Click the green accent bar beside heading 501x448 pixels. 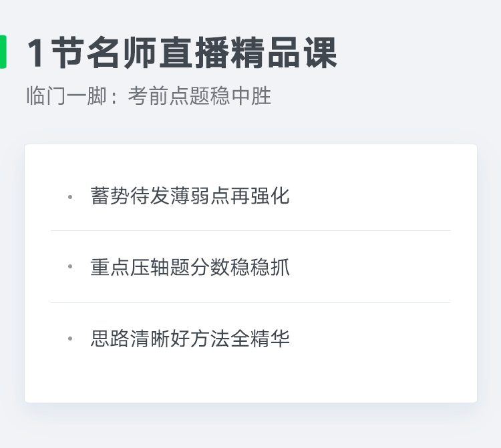[3, 51]
